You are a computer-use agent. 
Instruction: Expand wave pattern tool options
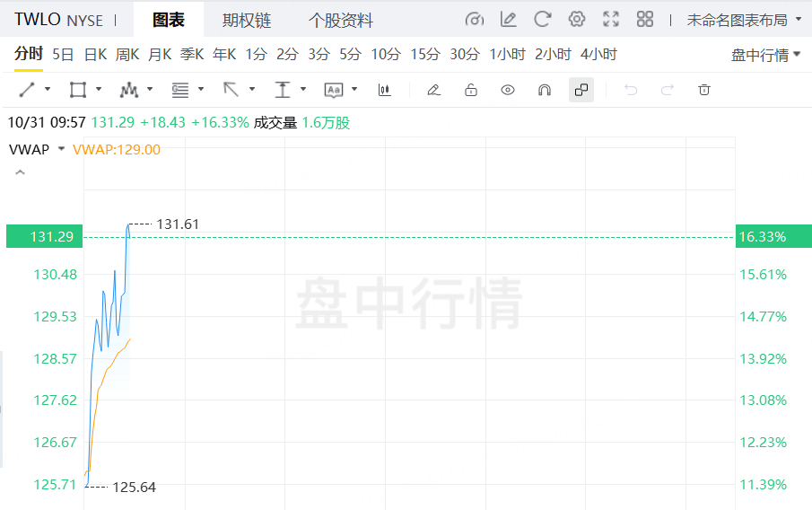click(150, 89)
